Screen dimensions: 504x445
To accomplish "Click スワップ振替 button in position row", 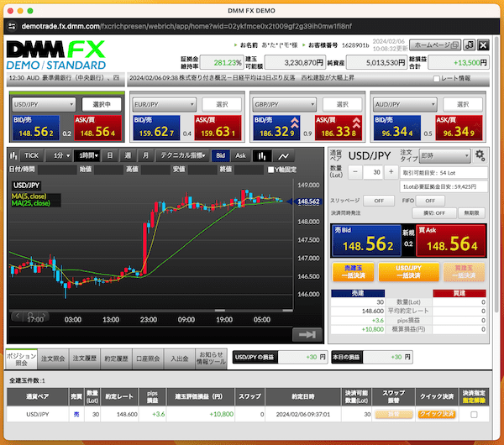I will pos(393,414).
